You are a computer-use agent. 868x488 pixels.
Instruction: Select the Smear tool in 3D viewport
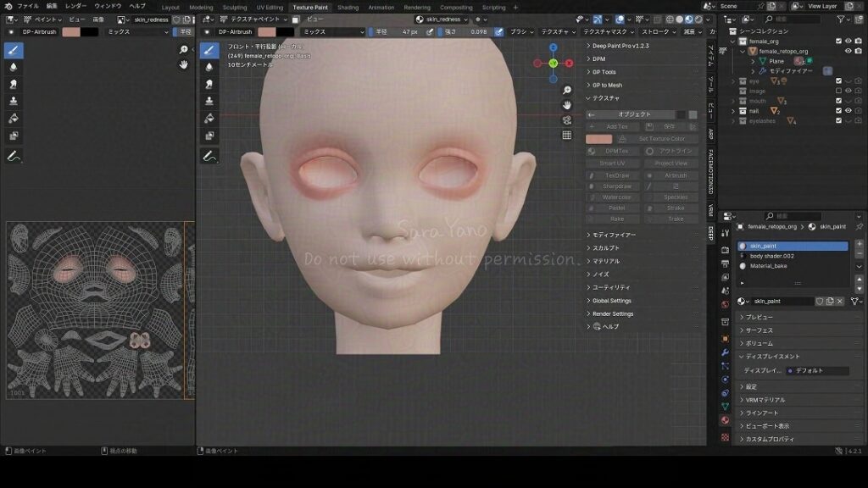pos(209,84)
